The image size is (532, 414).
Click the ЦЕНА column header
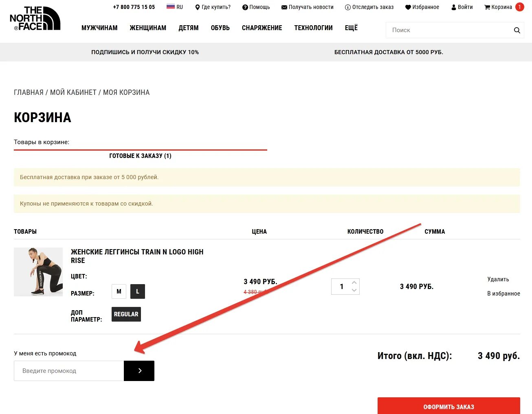tap(259, 232)
